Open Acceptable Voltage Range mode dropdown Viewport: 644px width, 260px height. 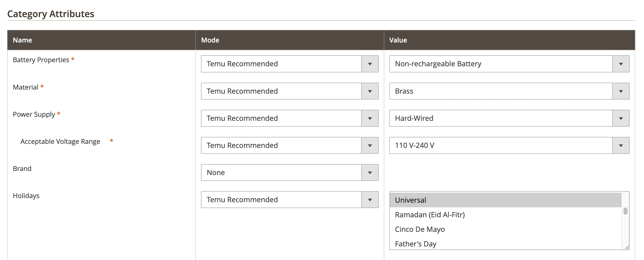289,145
